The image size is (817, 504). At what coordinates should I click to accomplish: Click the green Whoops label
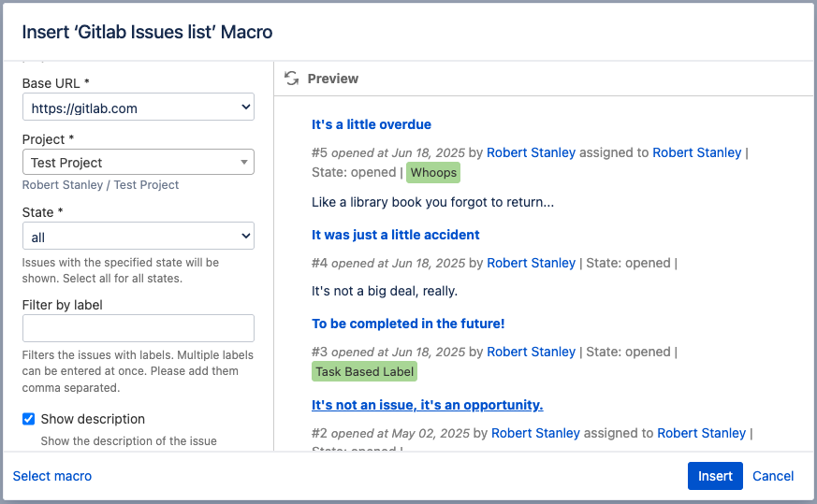[x=433, y=173]
